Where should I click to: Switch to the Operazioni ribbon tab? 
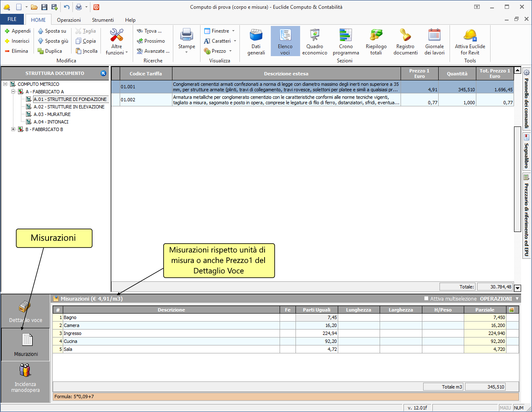point(69,20)
